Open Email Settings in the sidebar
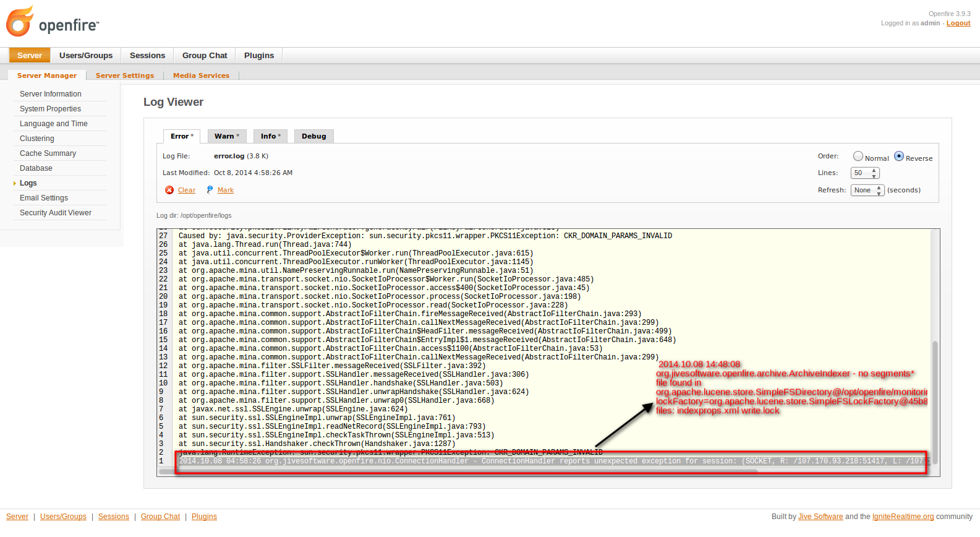This screenshot has width=980, height=537. click(44, 198)
